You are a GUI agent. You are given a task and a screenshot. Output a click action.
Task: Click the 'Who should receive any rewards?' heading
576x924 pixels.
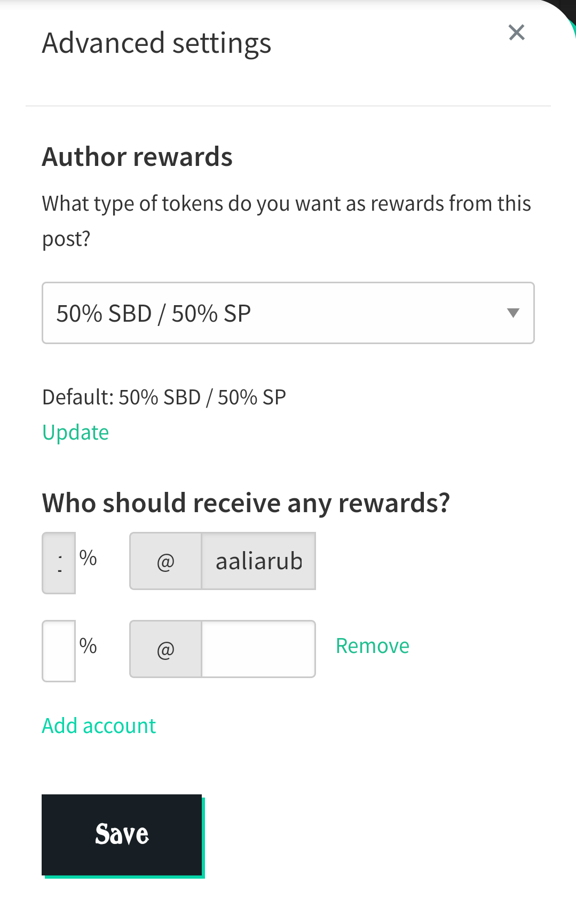coord(246,504)
